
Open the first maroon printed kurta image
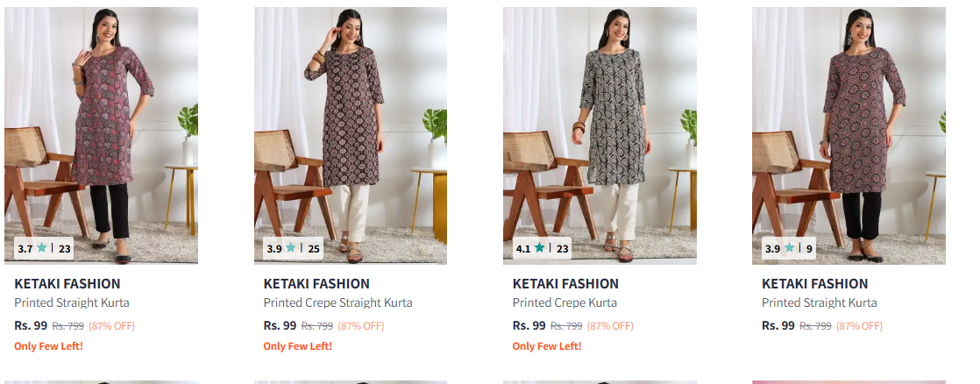coord(101,132)
